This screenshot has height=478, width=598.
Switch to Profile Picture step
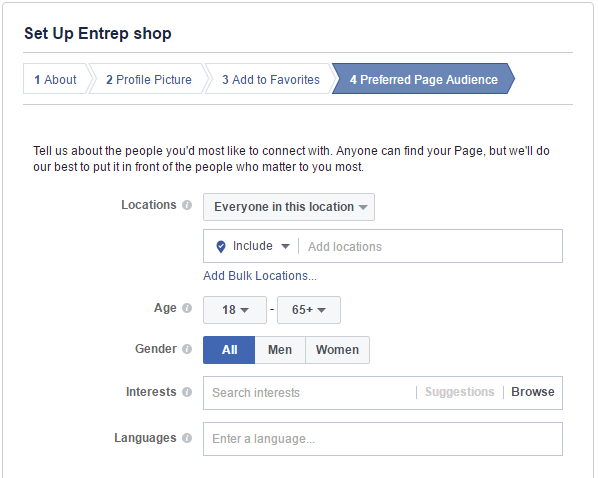tap(149, 79)
